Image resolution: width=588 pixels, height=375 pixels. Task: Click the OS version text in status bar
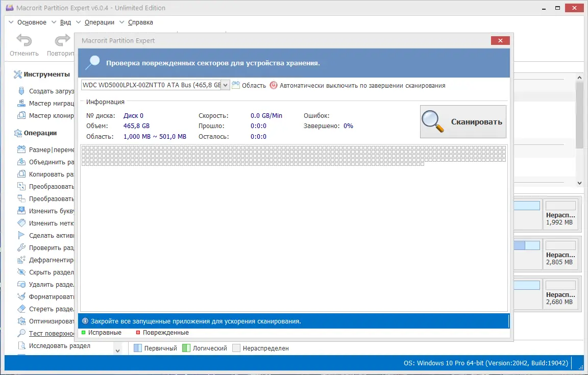(485, 363)
